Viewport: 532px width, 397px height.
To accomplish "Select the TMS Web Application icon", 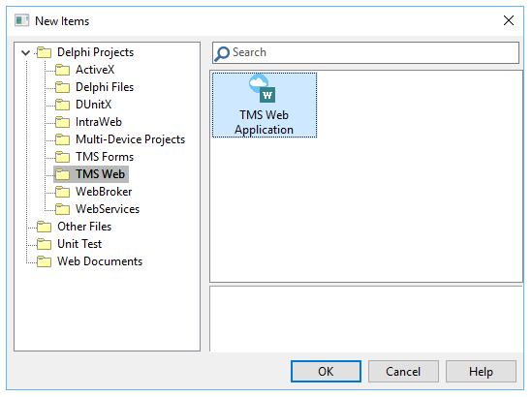I will point(262,89).
